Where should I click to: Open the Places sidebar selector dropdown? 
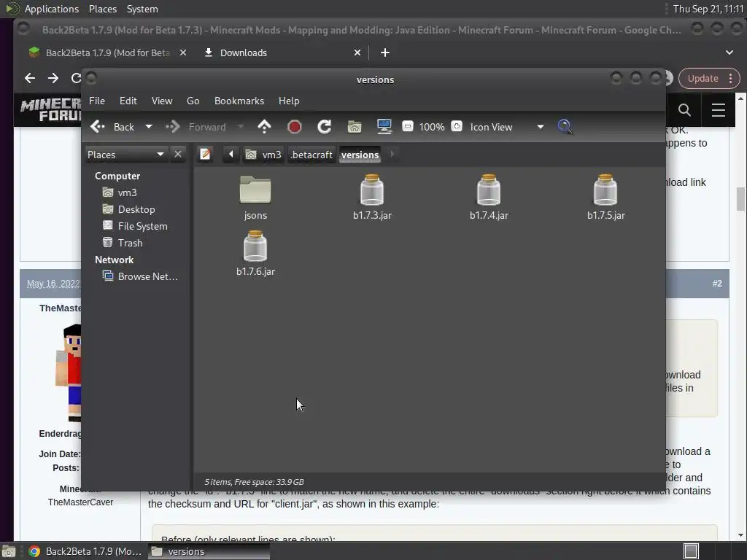[x=126, y=155]
